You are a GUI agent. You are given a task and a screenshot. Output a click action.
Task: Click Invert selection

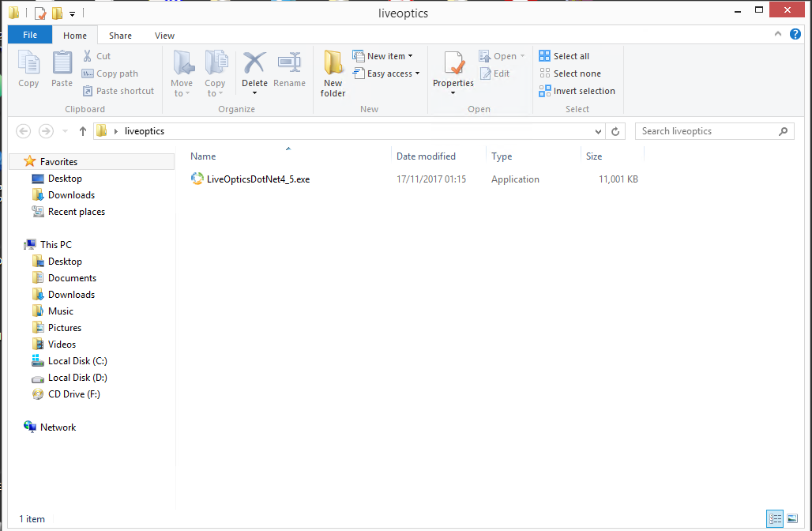click(577, 91)
